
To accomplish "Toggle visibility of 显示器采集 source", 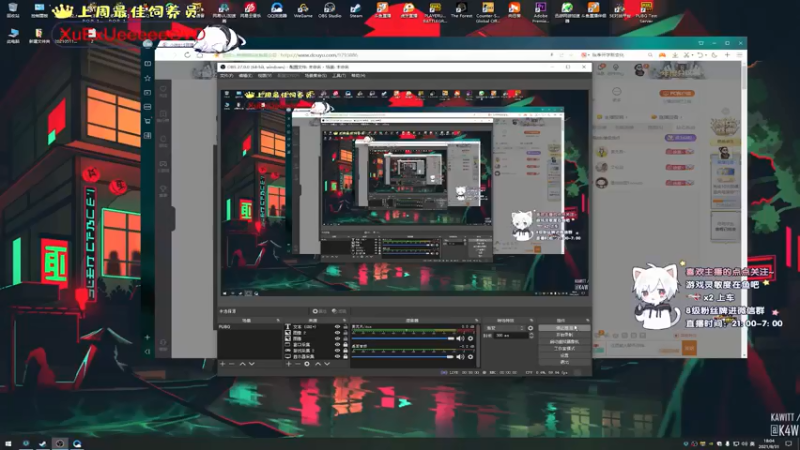I will tap(337, 357).
